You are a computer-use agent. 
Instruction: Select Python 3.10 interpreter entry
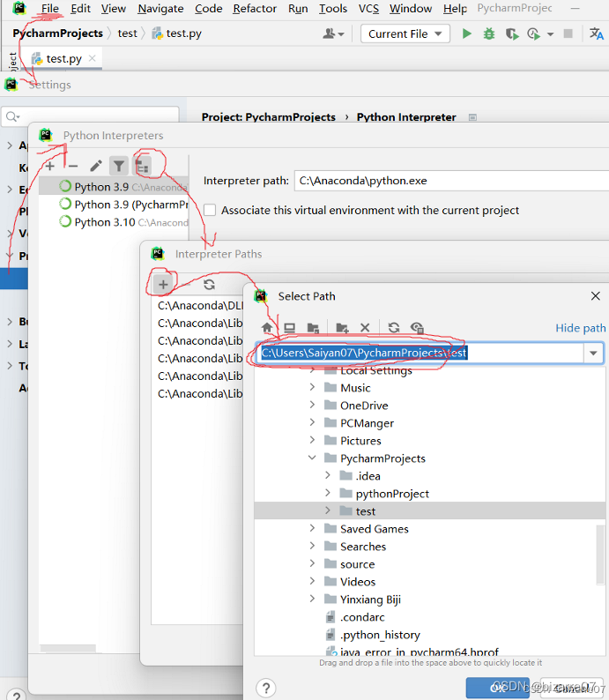[114, 222]
